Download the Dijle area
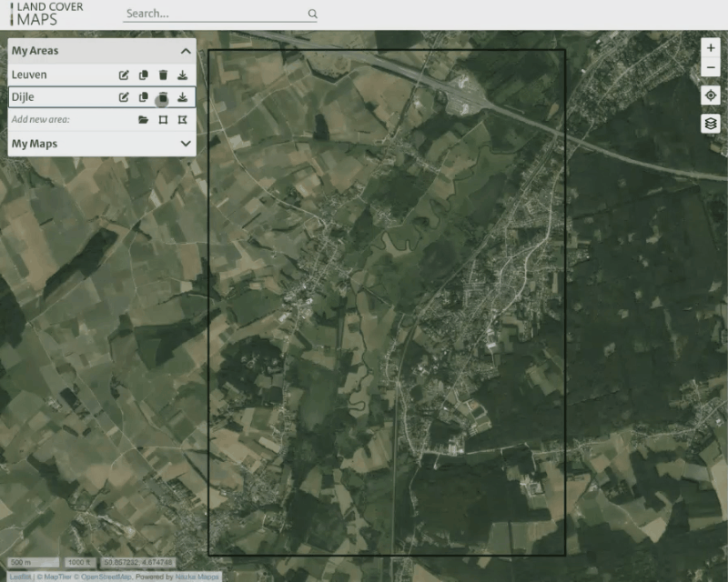 click(182, 97)
